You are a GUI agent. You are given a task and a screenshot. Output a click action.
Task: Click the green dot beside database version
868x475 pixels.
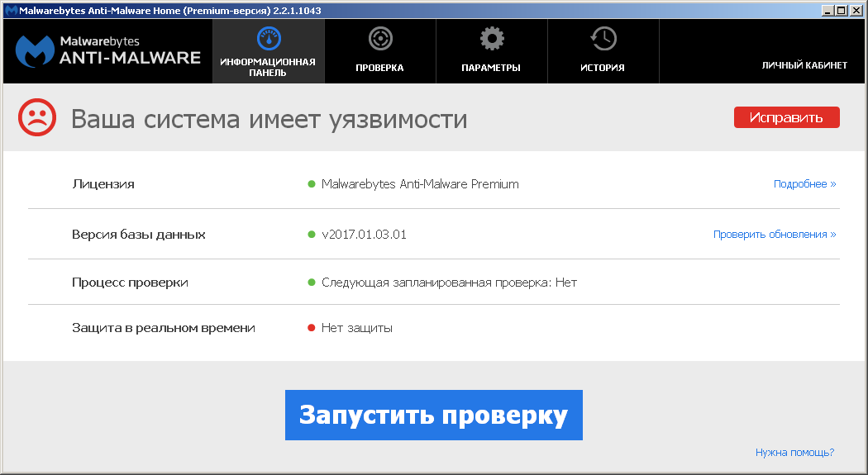click(x=312, y=235)
